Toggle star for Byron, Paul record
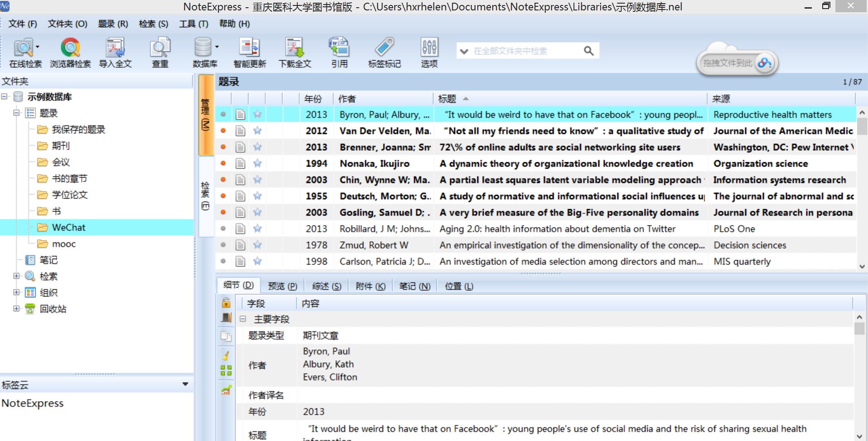Viewport: 868px width, 441px height. 257,115
